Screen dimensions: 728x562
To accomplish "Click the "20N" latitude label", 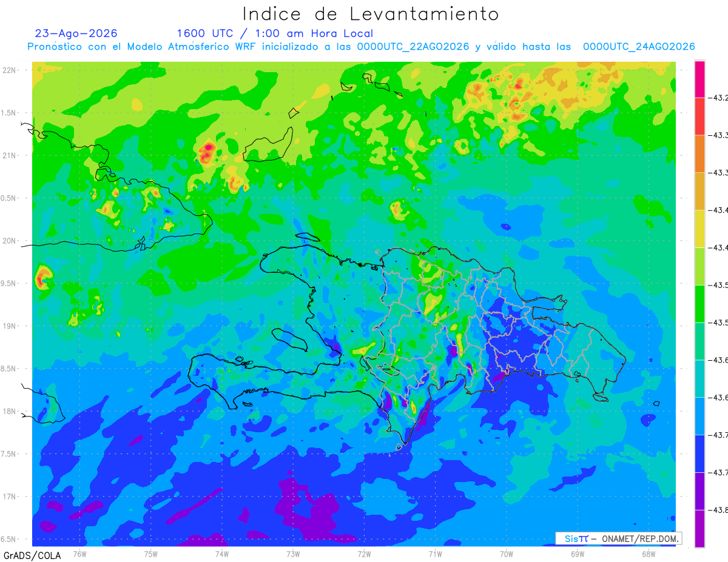I will pos(9,241).
